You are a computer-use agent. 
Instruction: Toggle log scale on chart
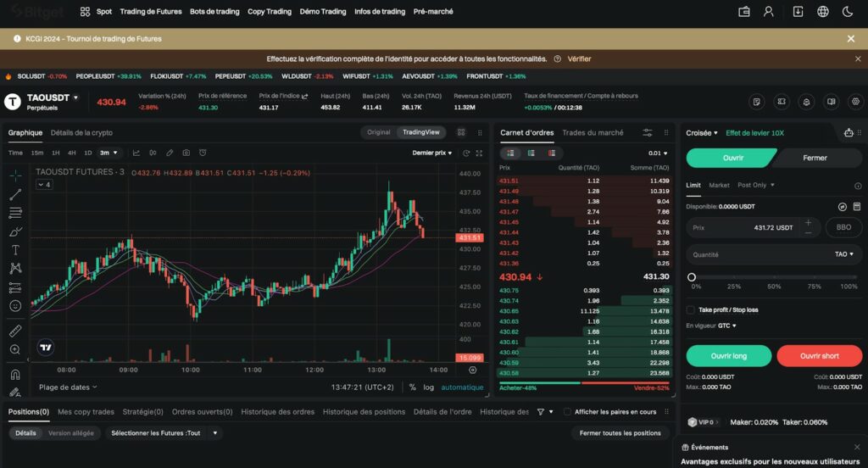click(428, 387)
